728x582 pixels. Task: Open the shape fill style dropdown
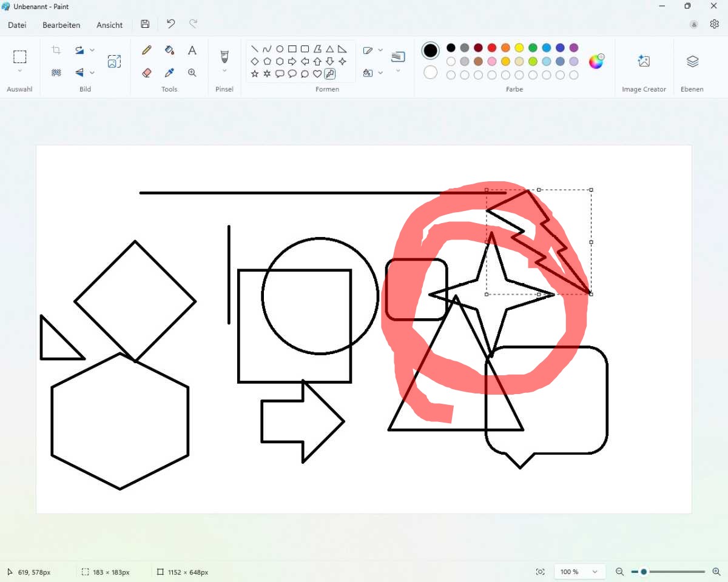click(372, 73)
